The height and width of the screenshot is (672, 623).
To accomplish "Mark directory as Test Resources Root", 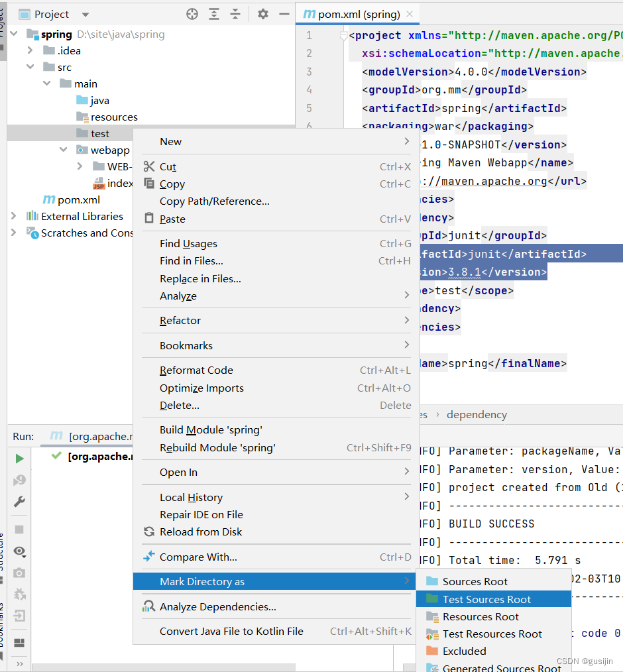I will tap(494, 634).
